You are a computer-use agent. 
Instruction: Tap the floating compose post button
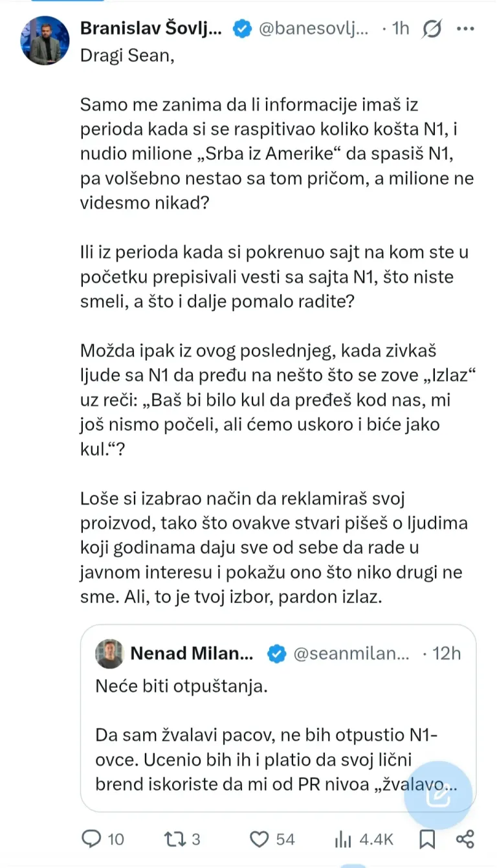(436, 795)
